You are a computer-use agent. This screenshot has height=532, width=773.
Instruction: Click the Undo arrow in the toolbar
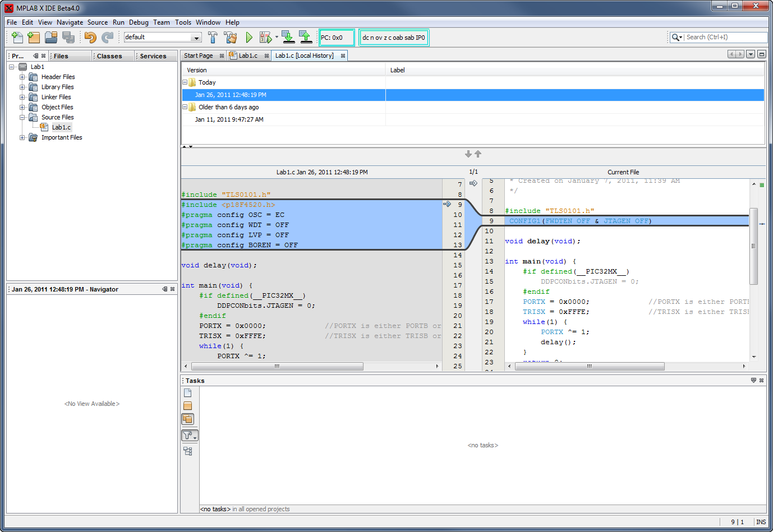(90, 38)
